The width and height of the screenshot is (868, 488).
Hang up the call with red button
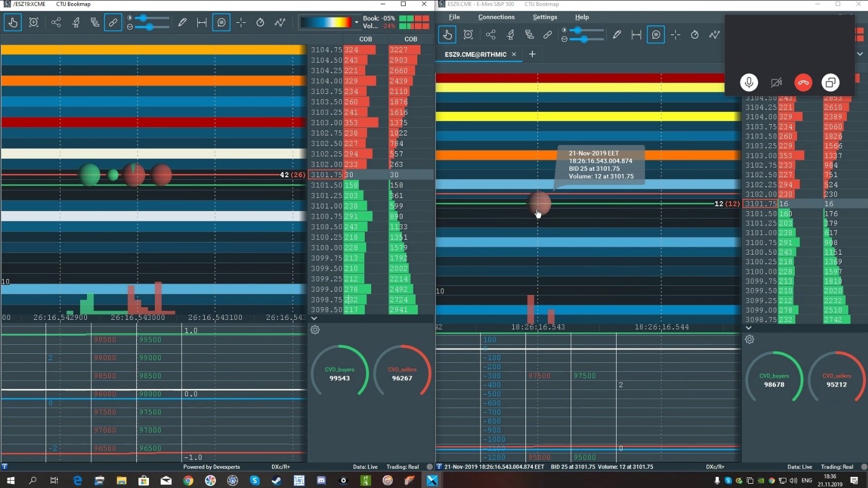803,83
